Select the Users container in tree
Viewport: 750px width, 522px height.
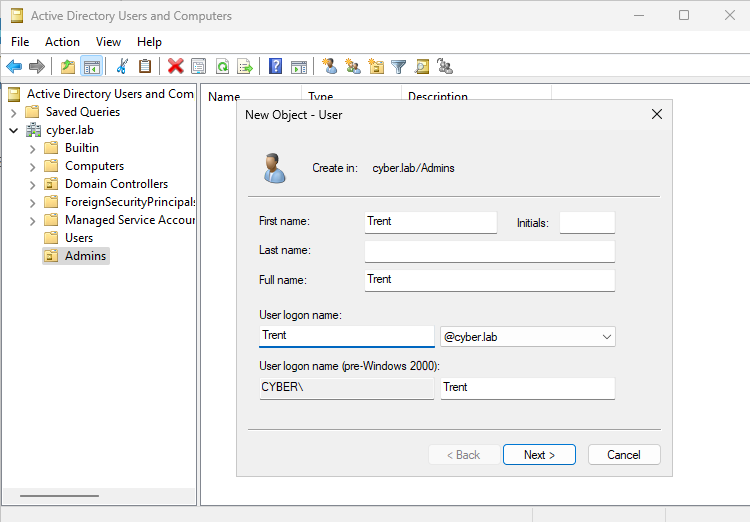coord(78,238)
